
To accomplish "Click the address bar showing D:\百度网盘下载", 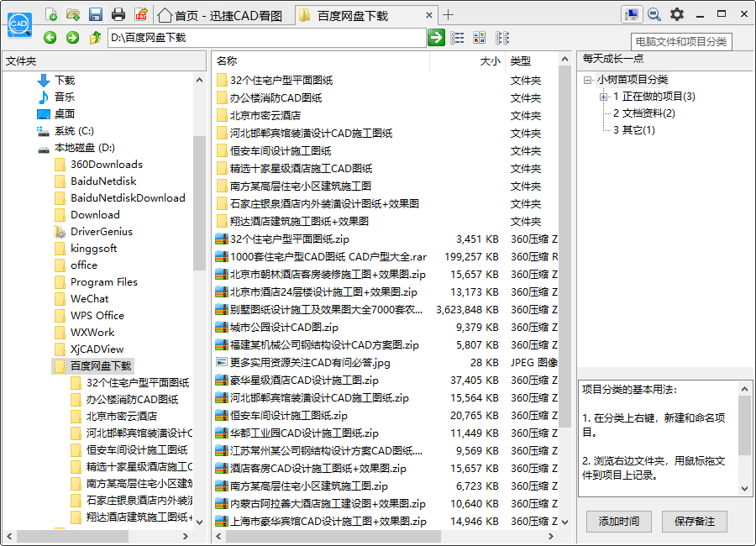I will tap(266, 38).
